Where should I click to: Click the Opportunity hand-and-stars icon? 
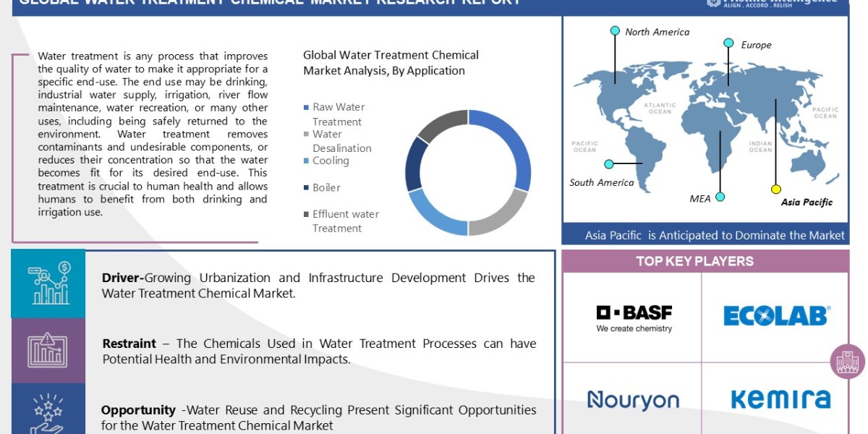48,414
